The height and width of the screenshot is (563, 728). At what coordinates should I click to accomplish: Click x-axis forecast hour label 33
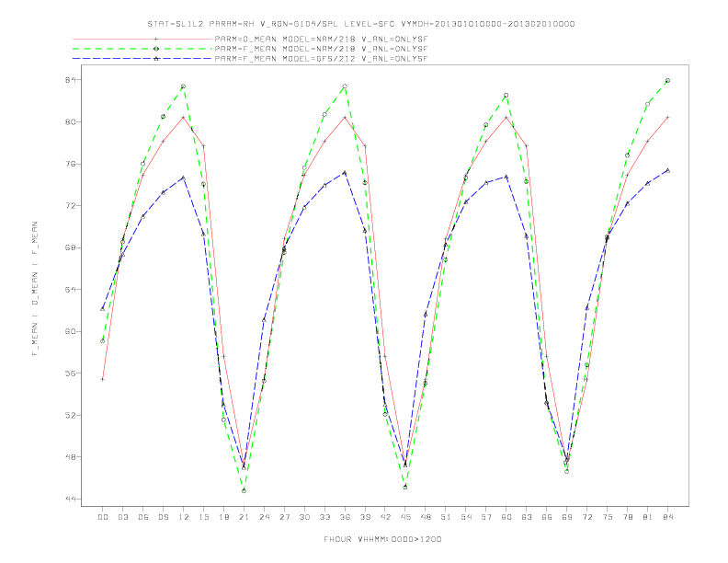pos(324,517)
